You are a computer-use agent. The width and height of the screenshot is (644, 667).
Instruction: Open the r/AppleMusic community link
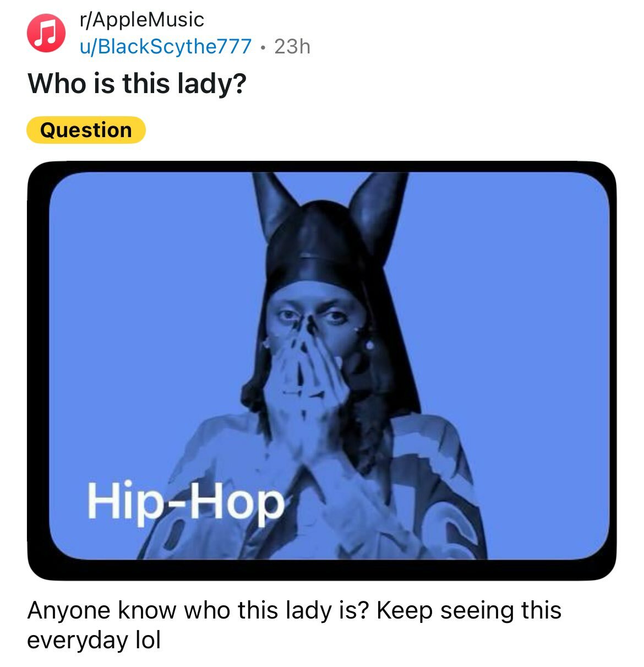click(x=141, y=20)
